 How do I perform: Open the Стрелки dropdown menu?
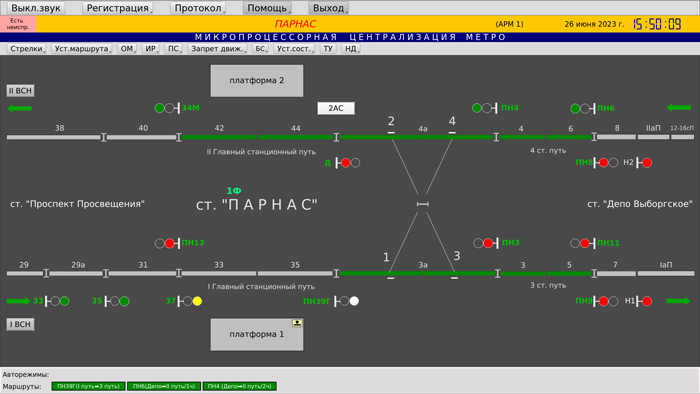tap(26, 49)
